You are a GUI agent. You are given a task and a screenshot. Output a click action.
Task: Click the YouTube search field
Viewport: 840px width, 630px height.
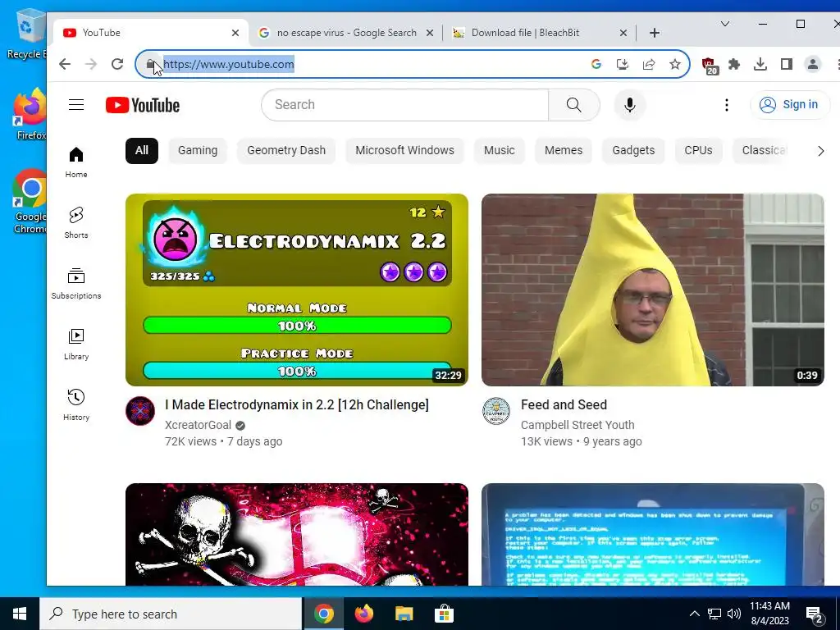(405, 104)
